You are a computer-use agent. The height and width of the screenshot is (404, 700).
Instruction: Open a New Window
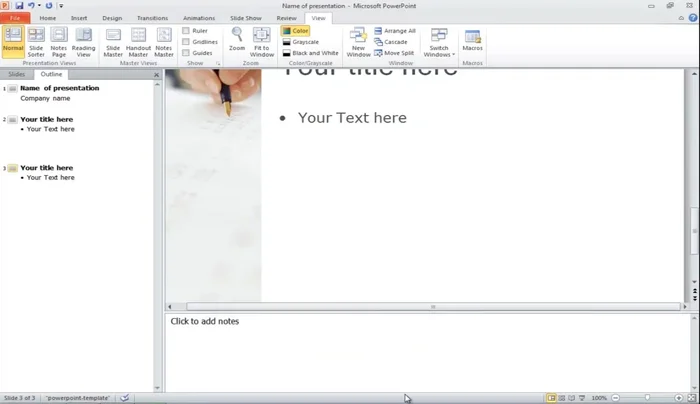click(x=358, y=41)
